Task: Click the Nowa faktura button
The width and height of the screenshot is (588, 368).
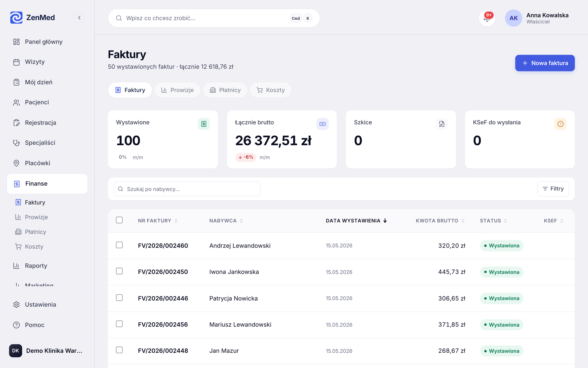Action: (545, 63)
